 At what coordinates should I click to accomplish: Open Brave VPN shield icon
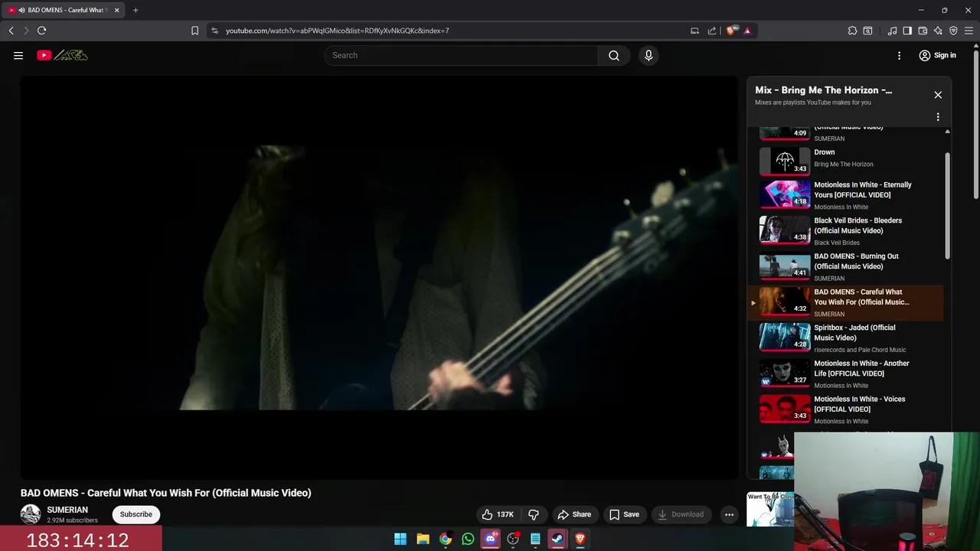[953, 31]
